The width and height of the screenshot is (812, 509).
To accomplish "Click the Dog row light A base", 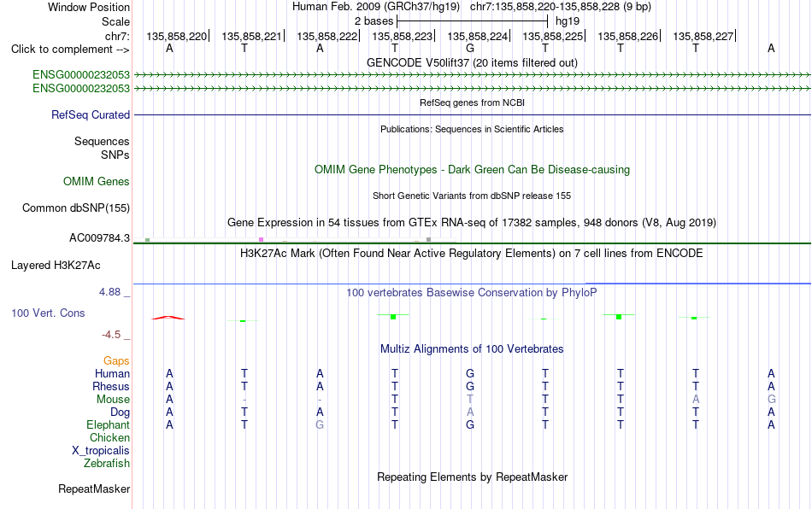I will [x=470, y=412].
